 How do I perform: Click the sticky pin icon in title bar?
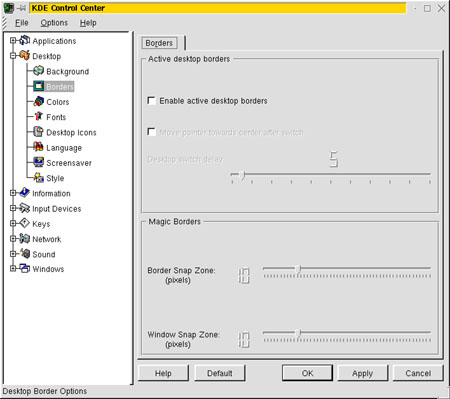click(21, 8)
